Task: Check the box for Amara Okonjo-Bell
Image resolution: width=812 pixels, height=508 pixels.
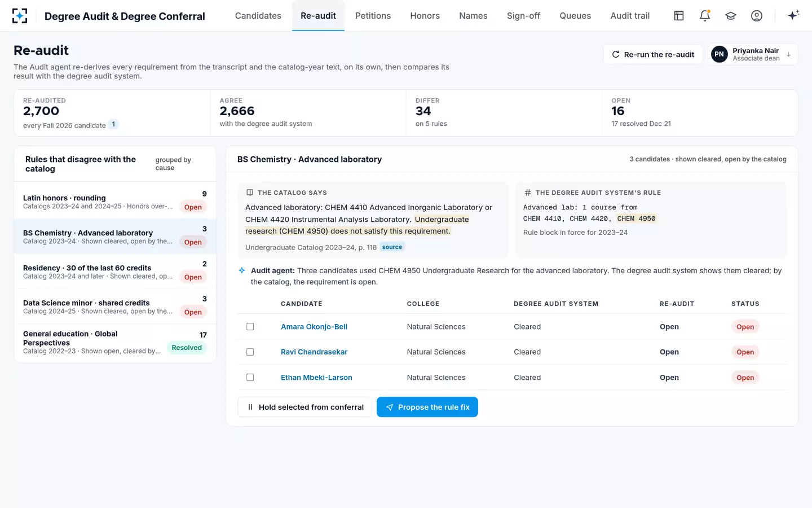Action: 250,327
